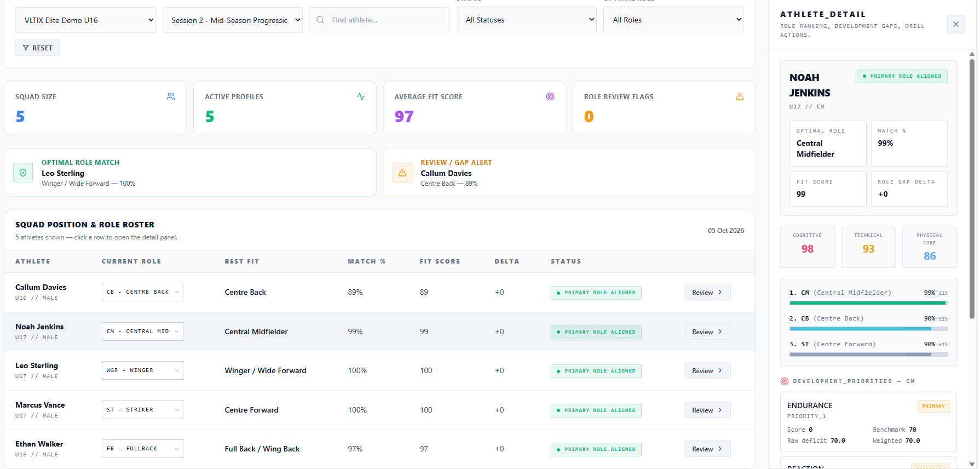
Task: Click the Review / Gap Alert card
Action: 569,173
